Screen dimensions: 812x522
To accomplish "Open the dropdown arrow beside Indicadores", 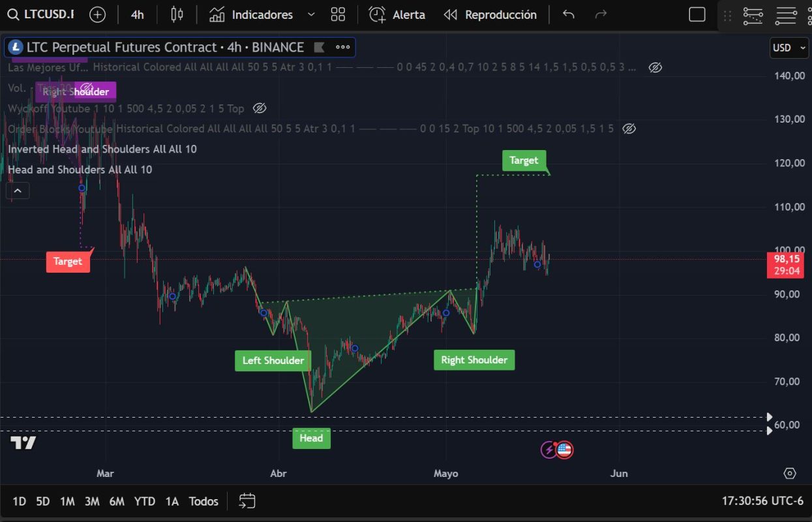I will 311,14.
